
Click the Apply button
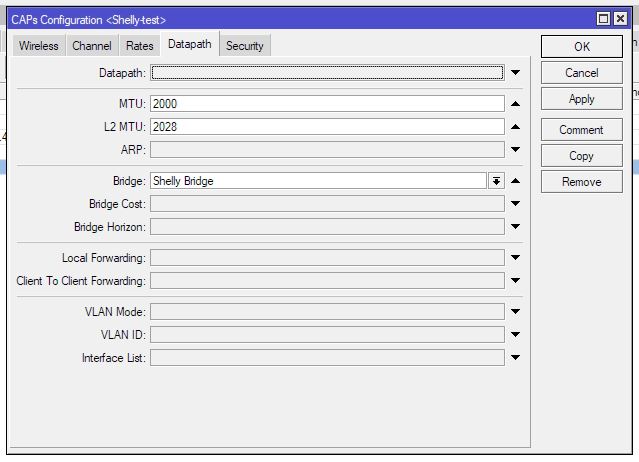click(581, 99)
